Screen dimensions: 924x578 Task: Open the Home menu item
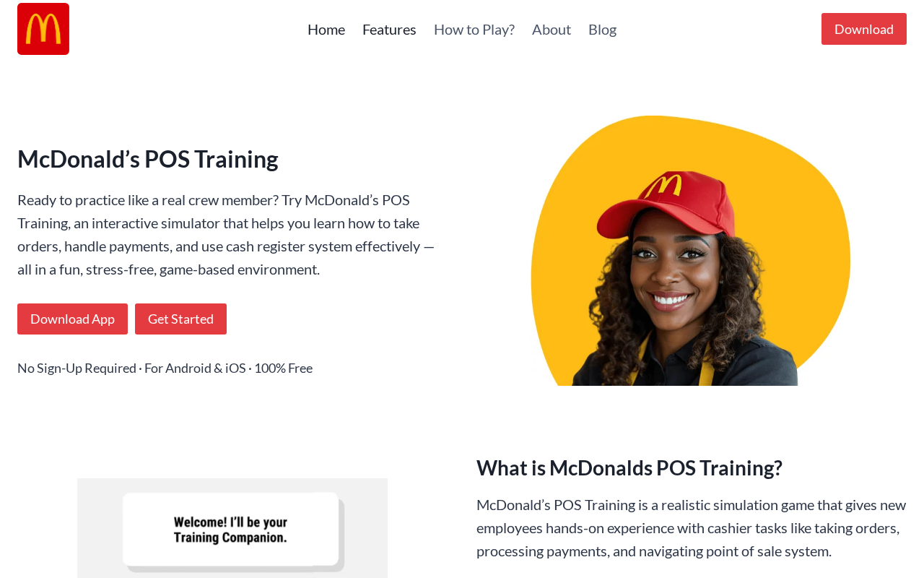click(x=326, y=29)
